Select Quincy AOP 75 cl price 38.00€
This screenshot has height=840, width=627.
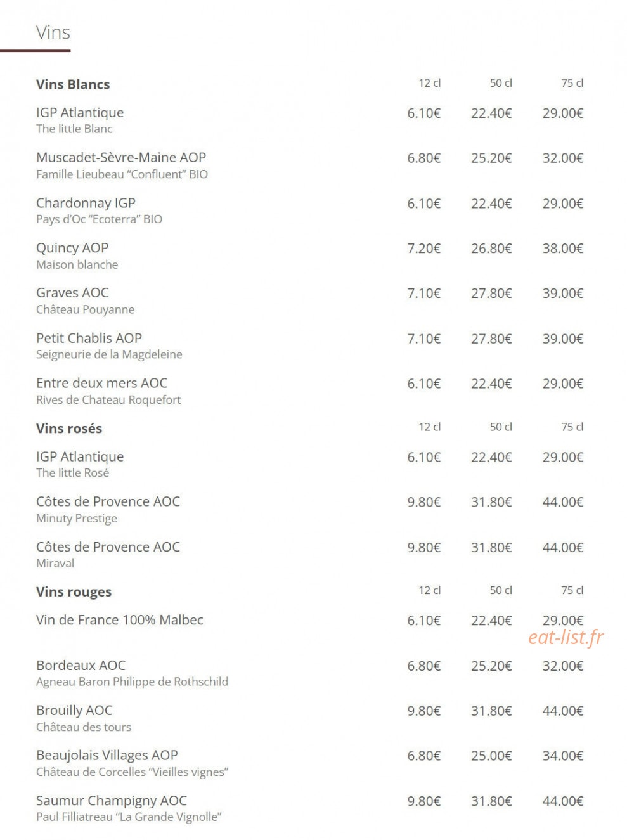[x=562, y=249]
